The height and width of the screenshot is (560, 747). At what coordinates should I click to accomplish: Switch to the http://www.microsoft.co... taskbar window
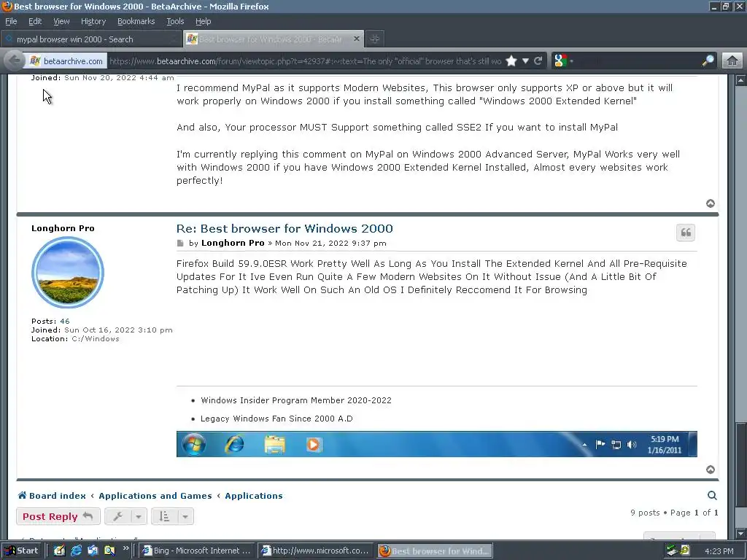316,551
